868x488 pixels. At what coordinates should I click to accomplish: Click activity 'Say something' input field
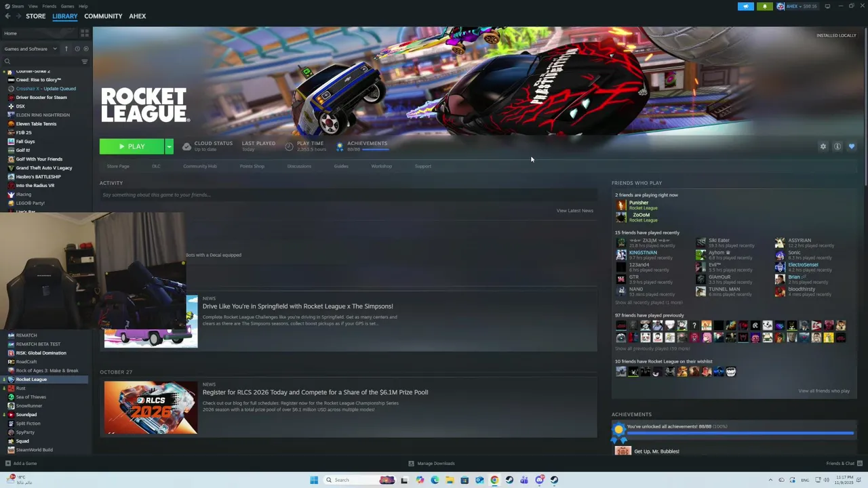pos(348,195)
